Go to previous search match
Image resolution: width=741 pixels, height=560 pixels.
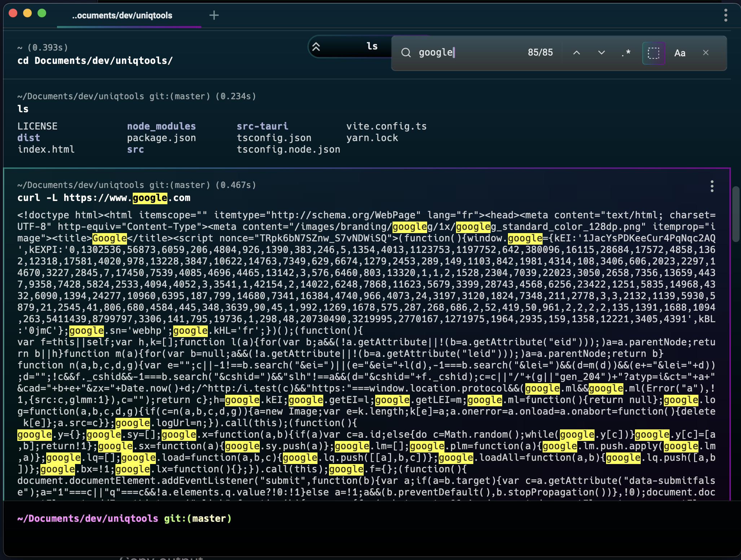click(x=576, y=53)
